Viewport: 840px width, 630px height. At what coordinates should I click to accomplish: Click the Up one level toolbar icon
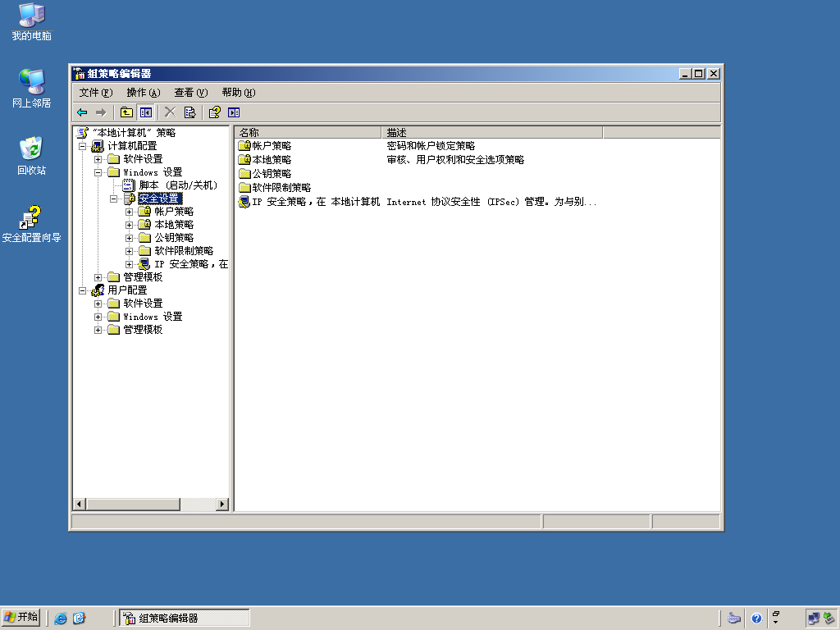pyautogui.click(x=126, y=112)
